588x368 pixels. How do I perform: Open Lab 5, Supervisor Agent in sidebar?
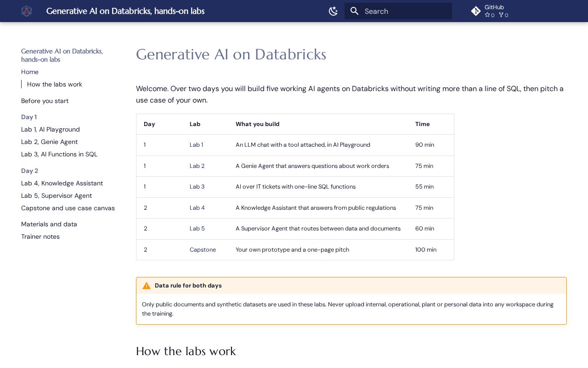coord(57,195)
